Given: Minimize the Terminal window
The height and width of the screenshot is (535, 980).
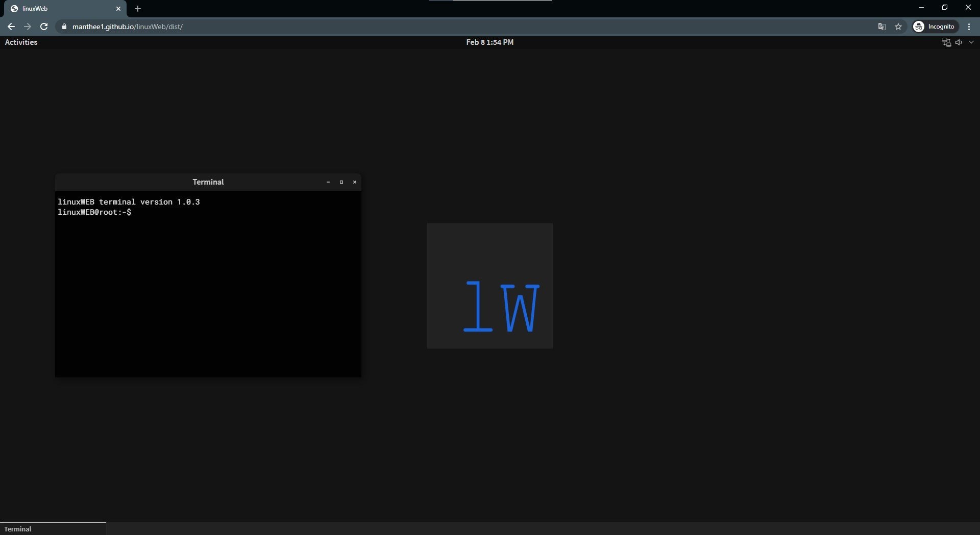Looking at the screenshot, I should coord(328,182).
